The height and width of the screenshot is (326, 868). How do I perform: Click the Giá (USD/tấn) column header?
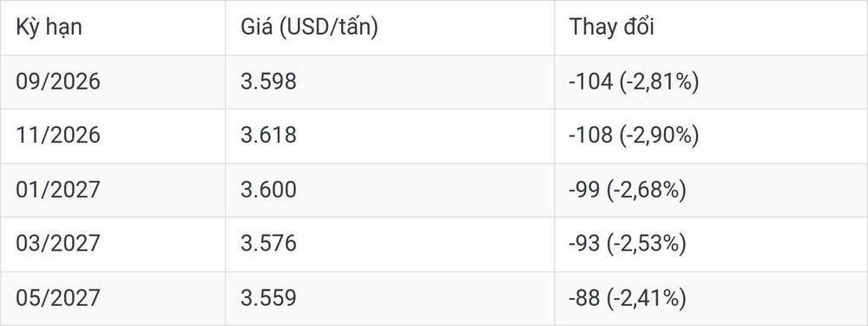[309, 27]
